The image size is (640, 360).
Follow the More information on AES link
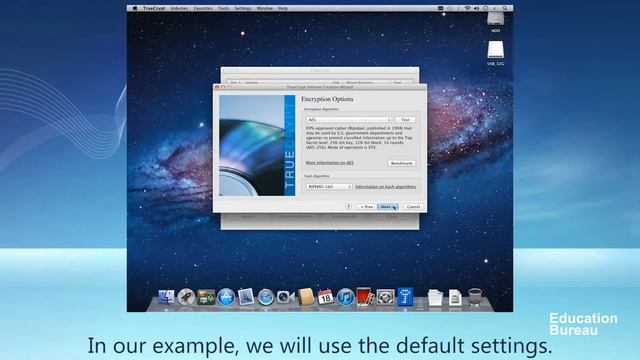click(329, 163)
